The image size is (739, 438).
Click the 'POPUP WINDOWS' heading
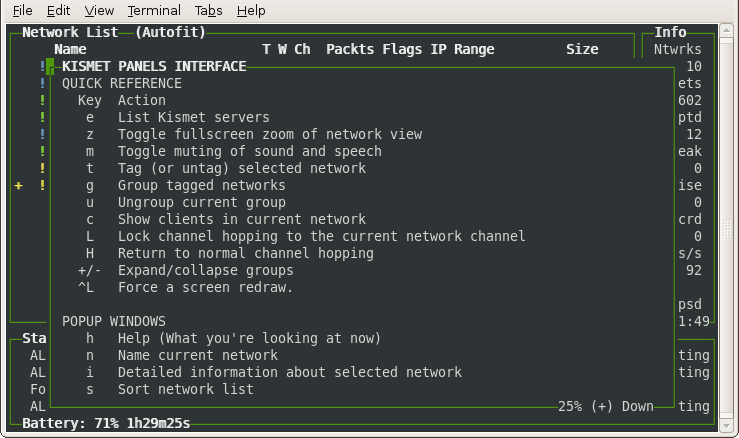click(x=114, y=322)
